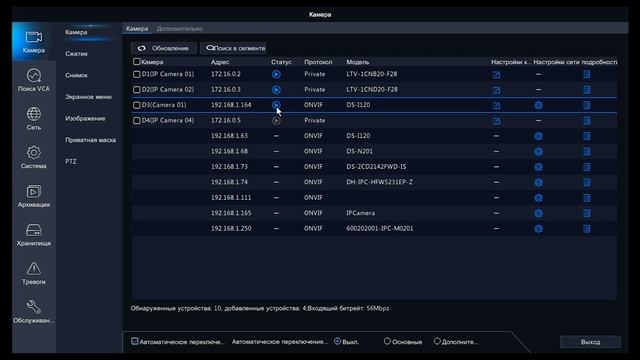Click the Адрес column header
Viewport: 640px width, 360px height.
pyautogui.click(x=220, y=62)
